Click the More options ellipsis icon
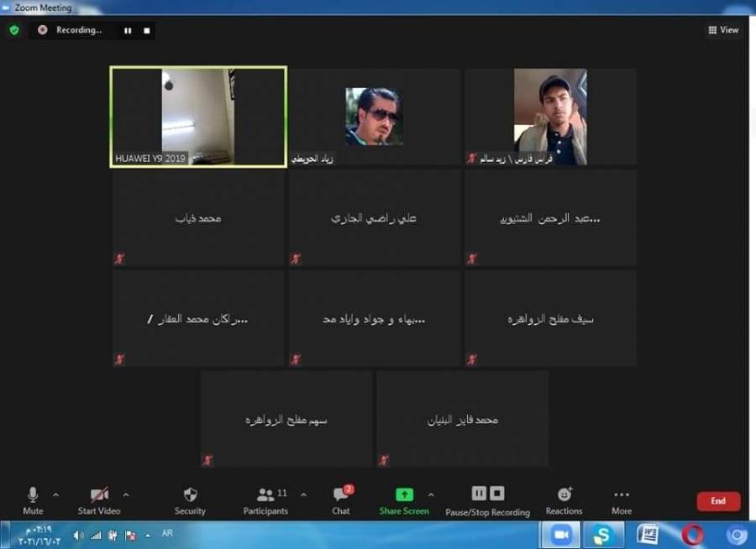The width and height of the screenshot is (756, 549). pos(621,494)
